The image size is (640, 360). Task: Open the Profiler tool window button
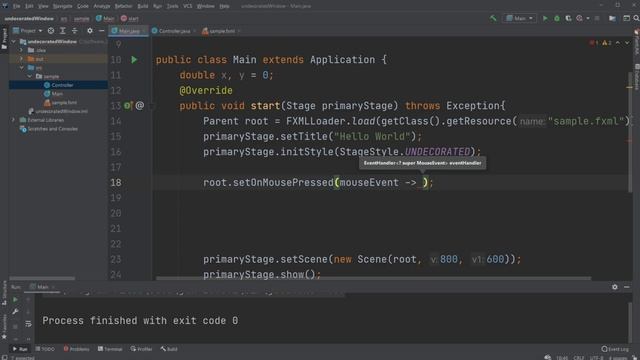pyautogui.click(x=141, y=349)
